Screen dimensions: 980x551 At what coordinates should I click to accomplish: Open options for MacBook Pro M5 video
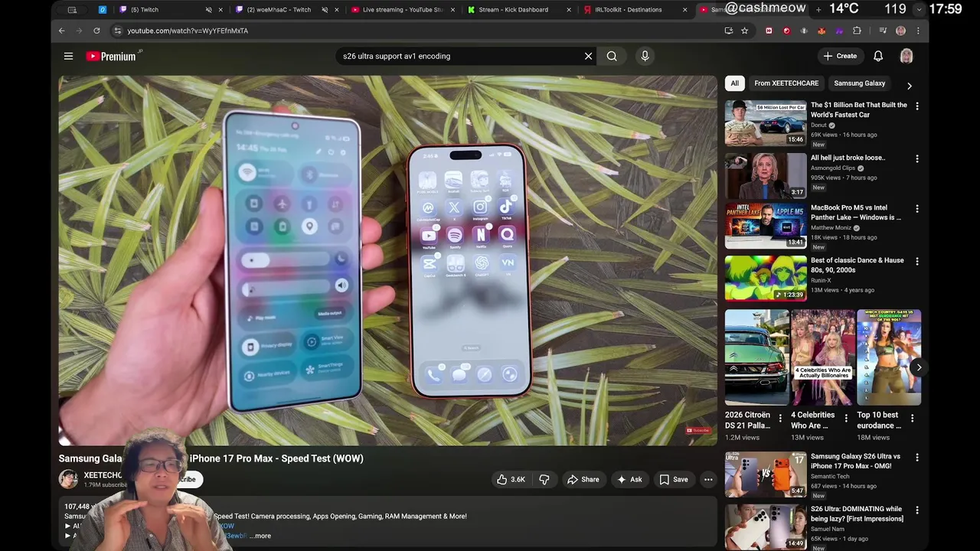click(x=917, y=209)
